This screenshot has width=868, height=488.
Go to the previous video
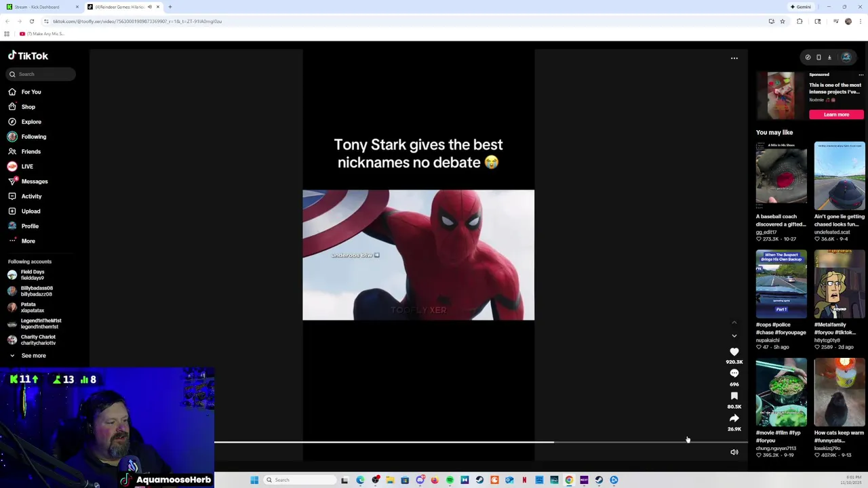pyautogui.click(x=734, y=323)
